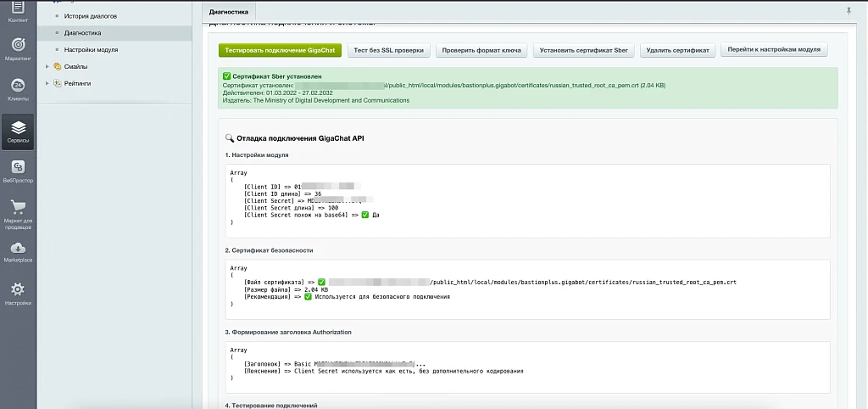Viewport: 868px width, 409px height.
Task: Select Диагностика in the left tree
Action: tap(82, 33)
